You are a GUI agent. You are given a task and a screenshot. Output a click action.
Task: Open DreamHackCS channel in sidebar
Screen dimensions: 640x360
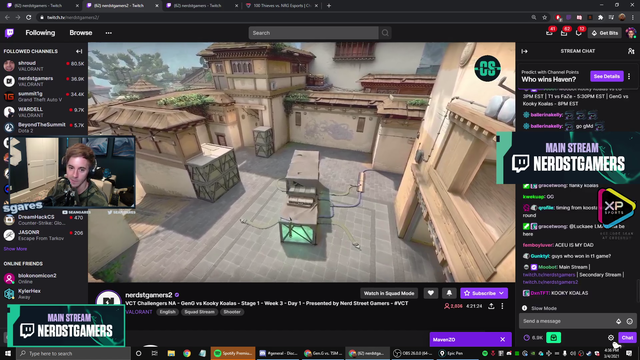point(44,220)
